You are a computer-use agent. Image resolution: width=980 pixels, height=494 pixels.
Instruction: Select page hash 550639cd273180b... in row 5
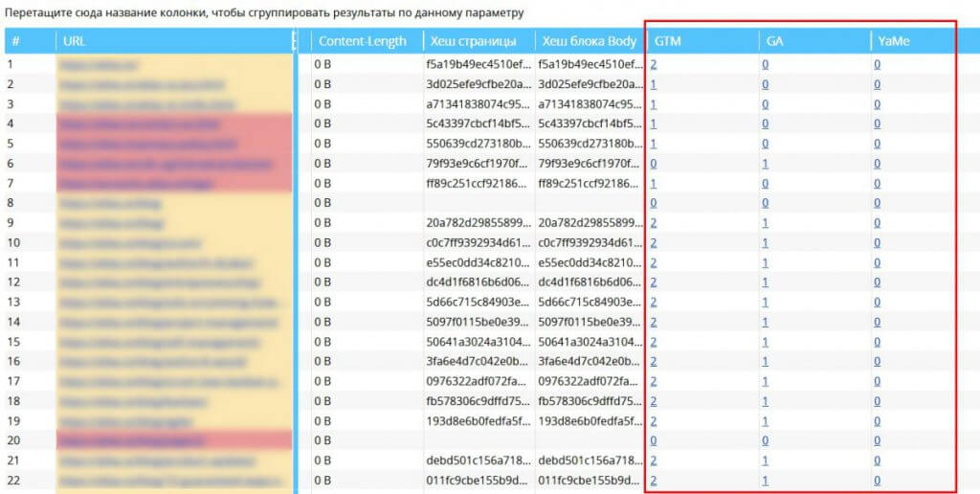478,144
